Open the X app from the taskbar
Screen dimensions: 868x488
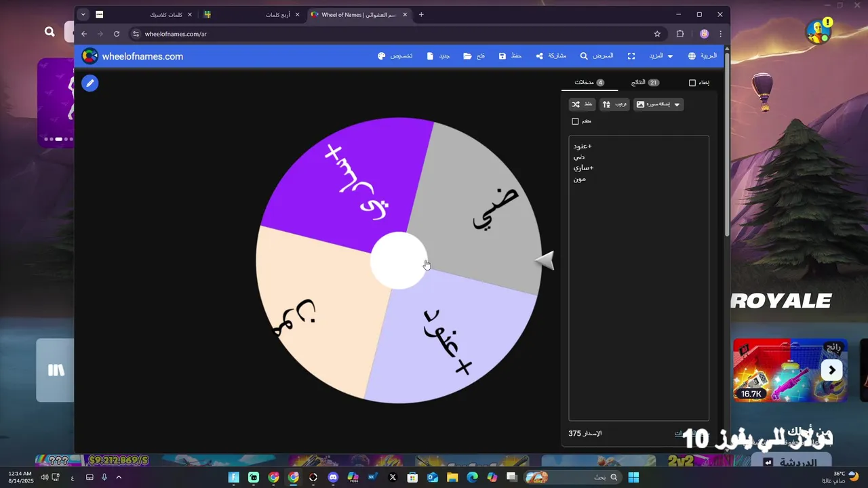393,477
